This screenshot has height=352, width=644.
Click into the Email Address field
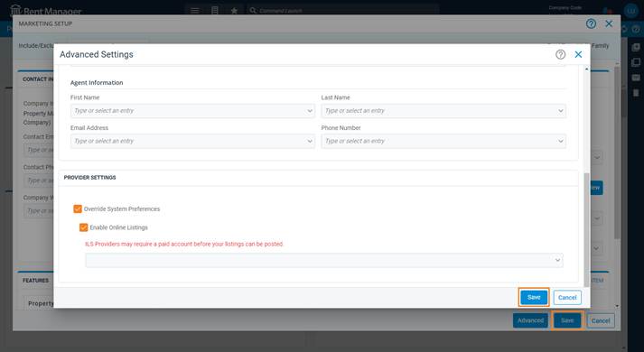point(192,141)
